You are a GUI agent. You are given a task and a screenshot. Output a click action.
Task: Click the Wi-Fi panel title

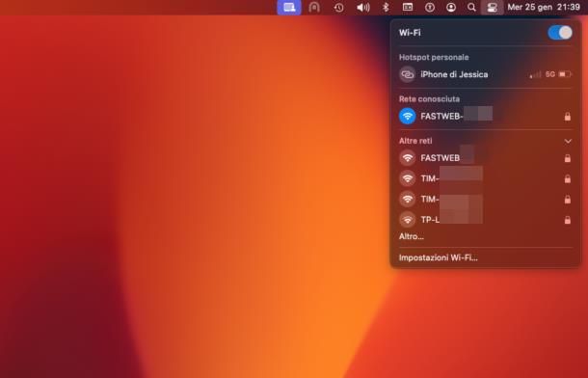[410, 33]
